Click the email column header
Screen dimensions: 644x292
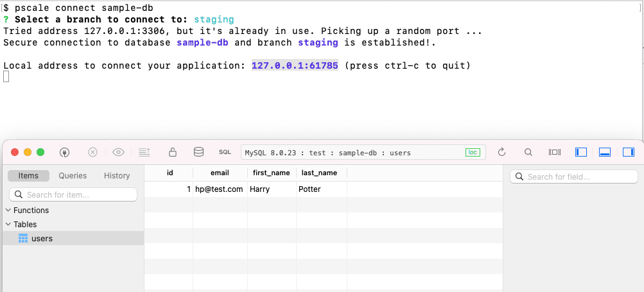220,173
